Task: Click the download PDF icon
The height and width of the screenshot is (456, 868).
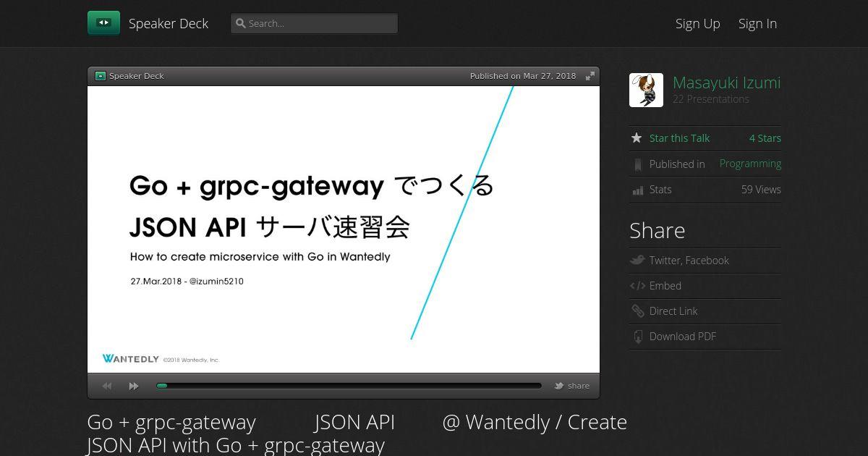Action: 637,337
